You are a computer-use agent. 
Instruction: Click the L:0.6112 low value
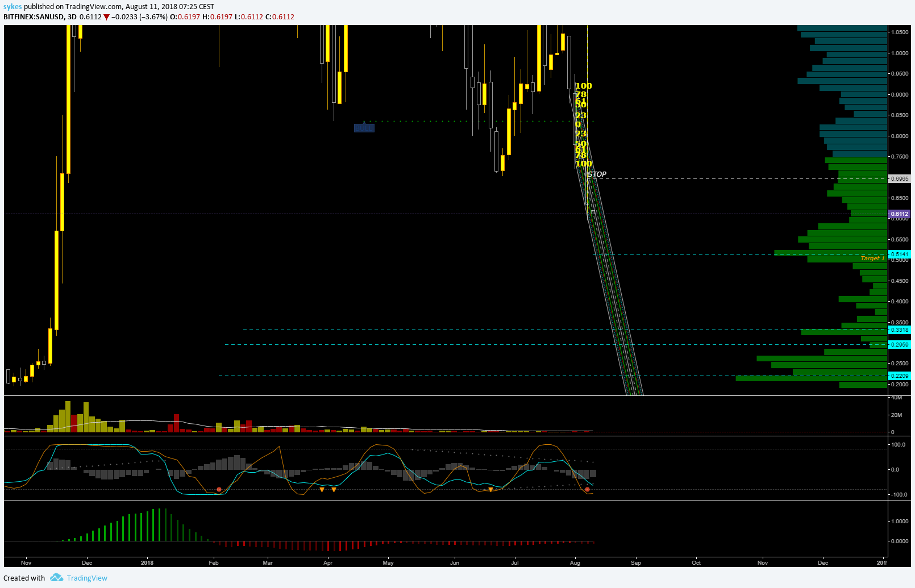248,16
